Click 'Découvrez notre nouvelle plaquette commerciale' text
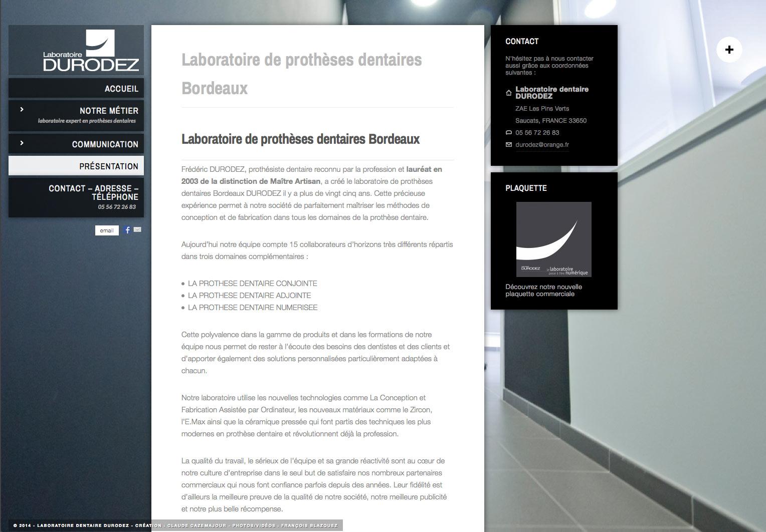 click(543, 291)
